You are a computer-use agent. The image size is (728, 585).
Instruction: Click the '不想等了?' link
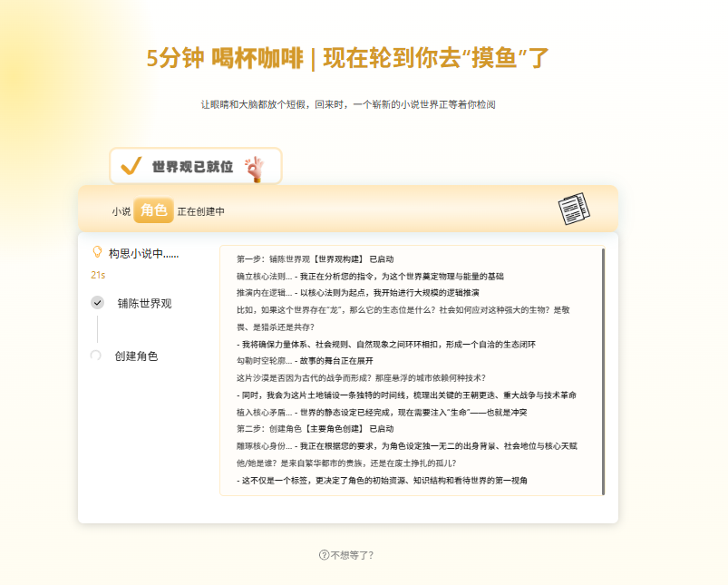(346, 555)
